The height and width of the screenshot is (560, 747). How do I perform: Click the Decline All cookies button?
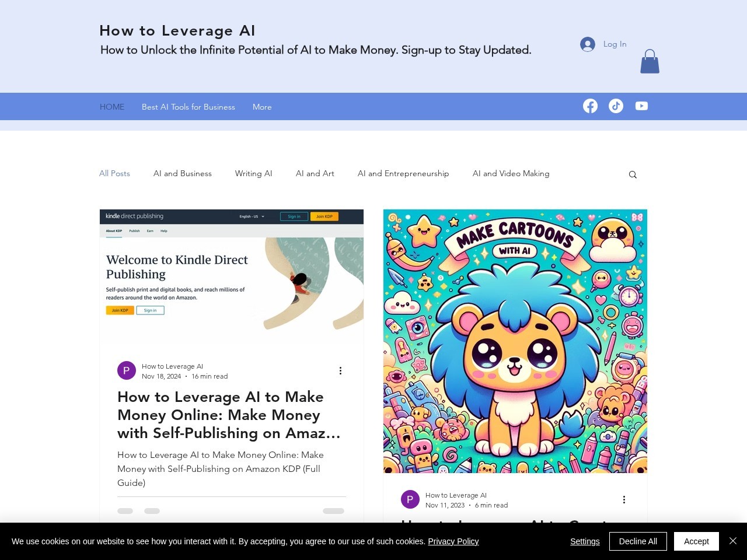tap(638, 541)
